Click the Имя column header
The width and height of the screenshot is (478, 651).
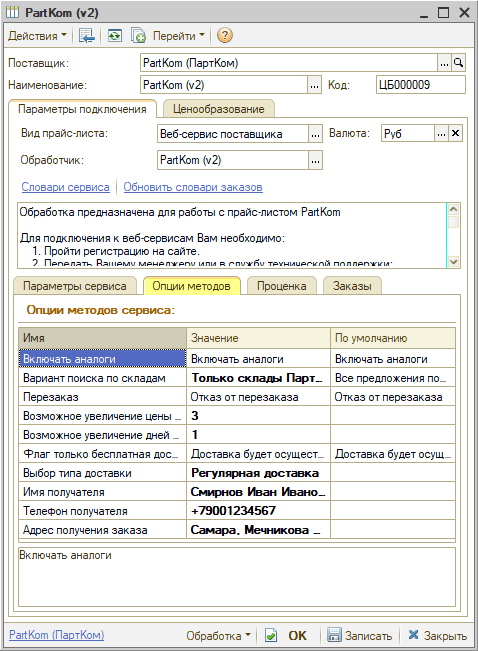[x=102, y=338]
